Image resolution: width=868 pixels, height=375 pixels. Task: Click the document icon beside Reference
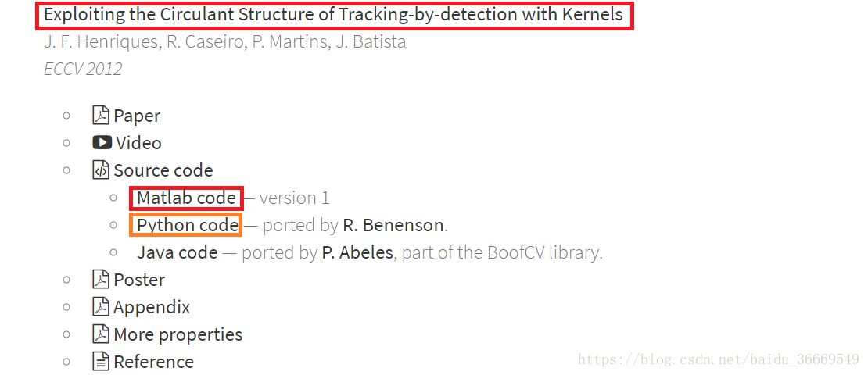[101, 362]
